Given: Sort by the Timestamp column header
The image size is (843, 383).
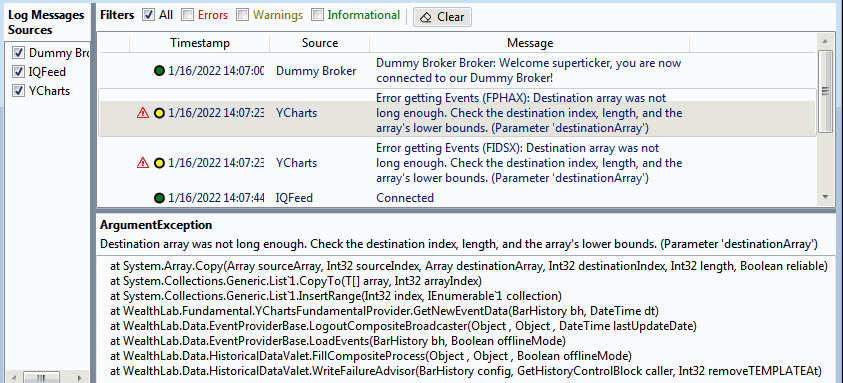Looking at the screenshot, I should click(200, 43).
